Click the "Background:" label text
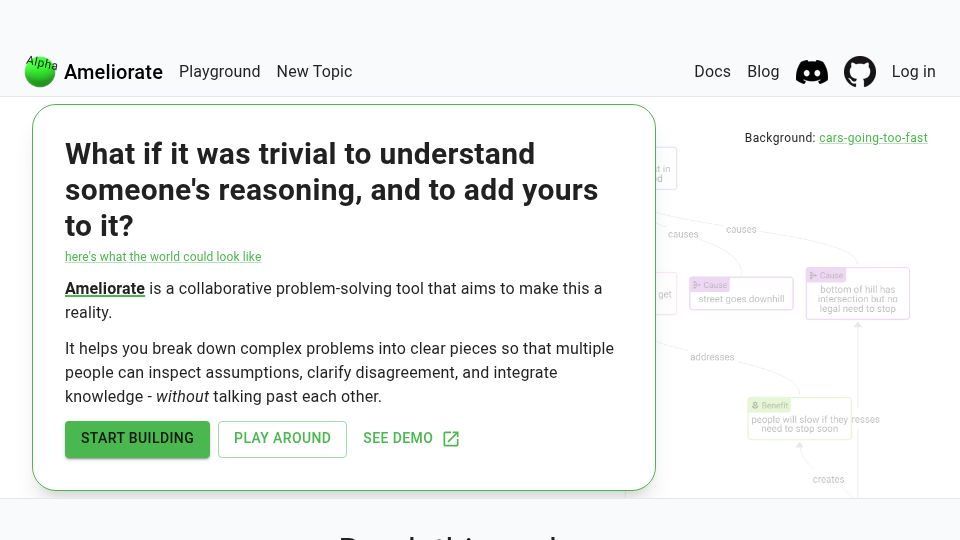Viewport: 960px width, 540px height. point(780,138)
